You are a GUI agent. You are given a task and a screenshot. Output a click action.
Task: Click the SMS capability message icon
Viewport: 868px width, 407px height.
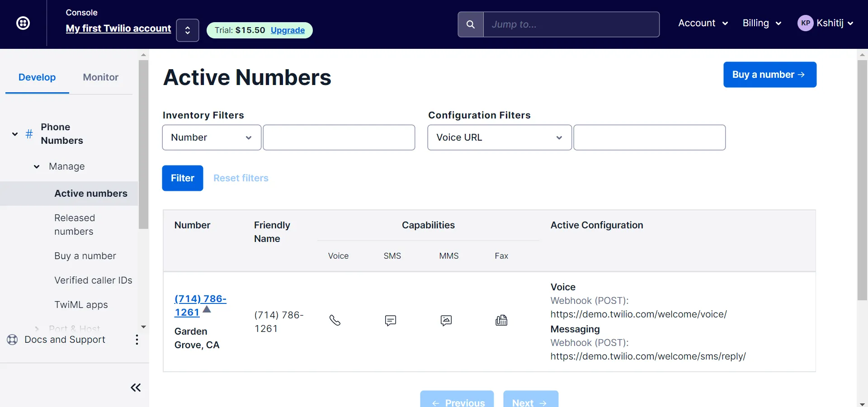point(391,321)
